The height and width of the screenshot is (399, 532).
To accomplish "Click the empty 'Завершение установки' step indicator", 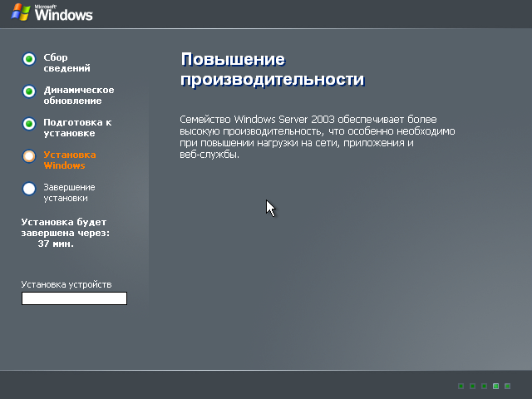I will pyautogui.click(x=29, y=189).
